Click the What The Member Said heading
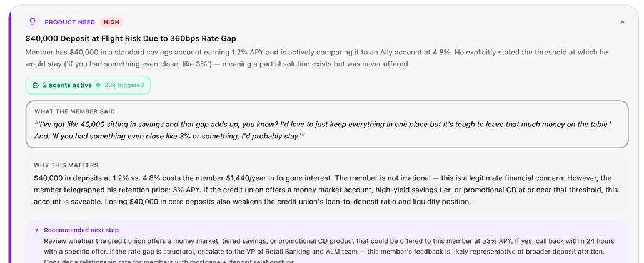The height and width of the screenshot is (263, 644). (74, 111)
